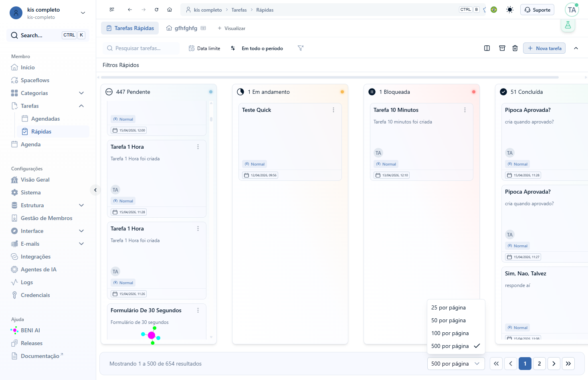Viewport: 588px width, 380px height.
Task: Click the board's horizontal scrollbar
Action: click(330, 77)
